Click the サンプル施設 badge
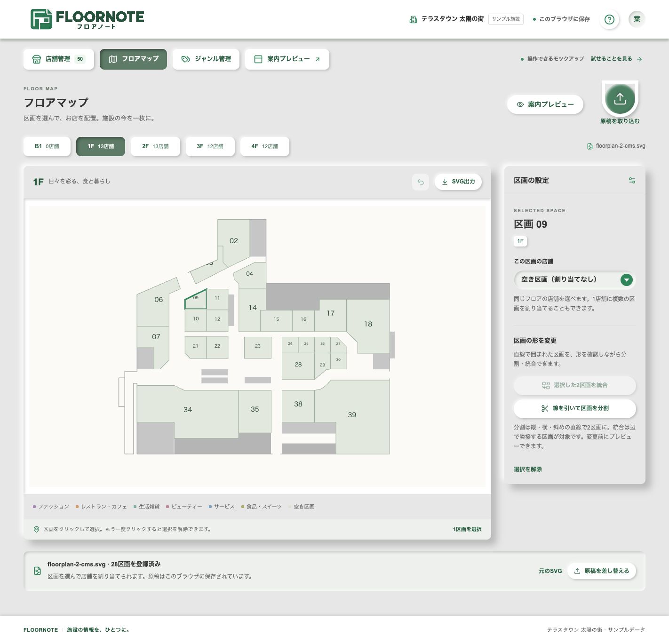The image size is (669, 644). coord(506,19)
